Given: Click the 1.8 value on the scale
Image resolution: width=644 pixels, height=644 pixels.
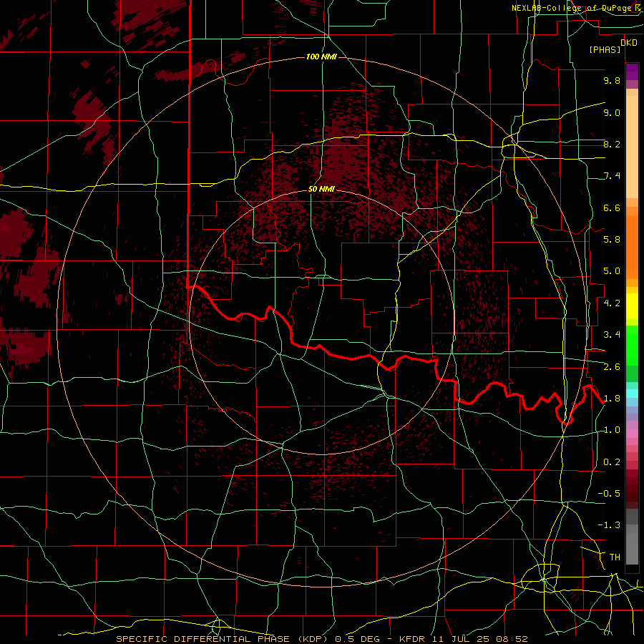Looking at the screenshot, I should [612, 399].
